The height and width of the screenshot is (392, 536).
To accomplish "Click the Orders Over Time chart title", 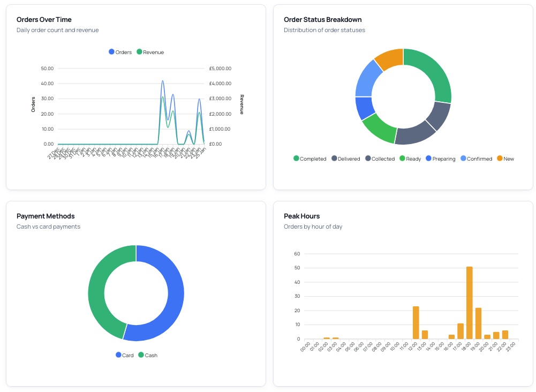I will point(45,19).
